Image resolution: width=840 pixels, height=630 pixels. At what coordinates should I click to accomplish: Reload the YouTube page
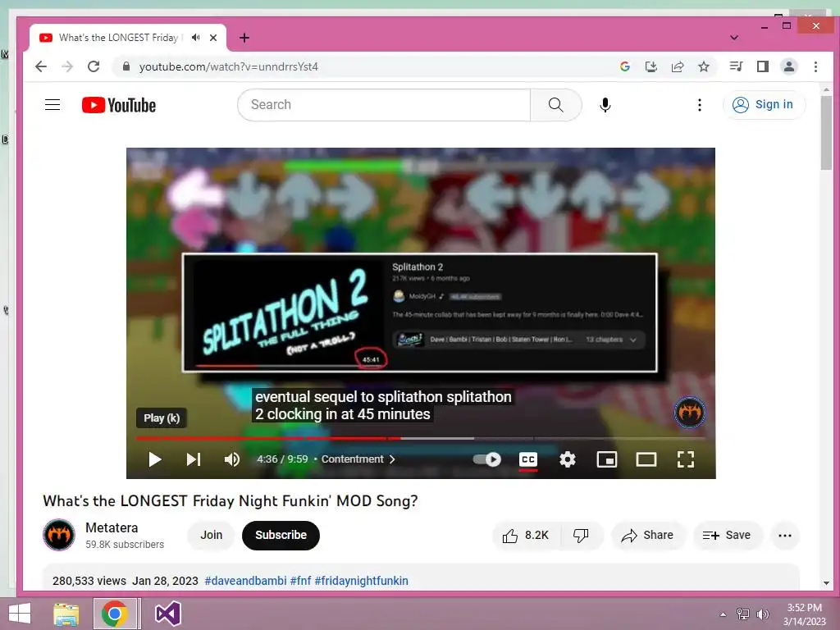click(x=94, y=66)
